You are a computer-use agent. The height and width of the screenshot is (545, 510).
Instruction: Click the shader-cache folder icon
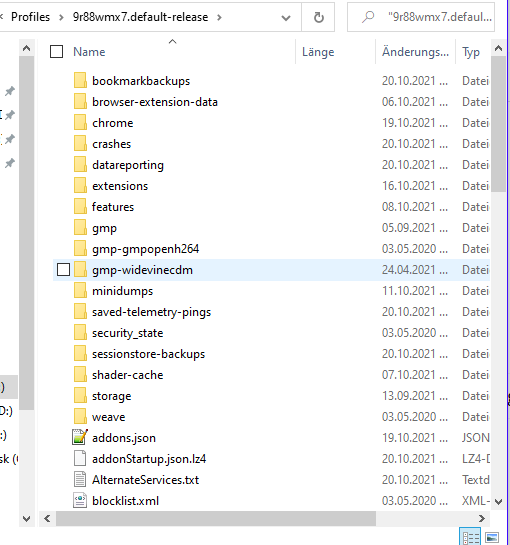[x=80, y=375]
